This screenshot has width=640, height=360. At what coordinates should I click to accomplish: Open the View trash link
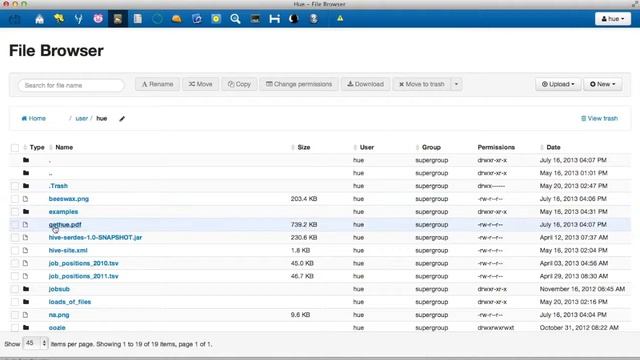coord(599,118)
